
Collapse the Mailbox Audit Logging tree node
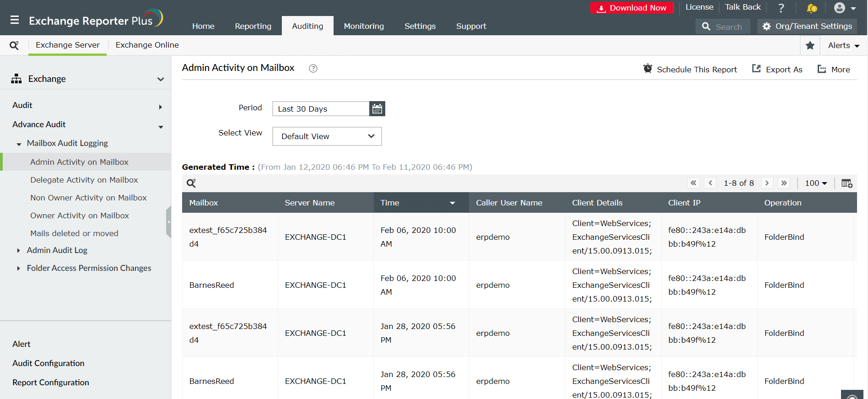[19, 144]
